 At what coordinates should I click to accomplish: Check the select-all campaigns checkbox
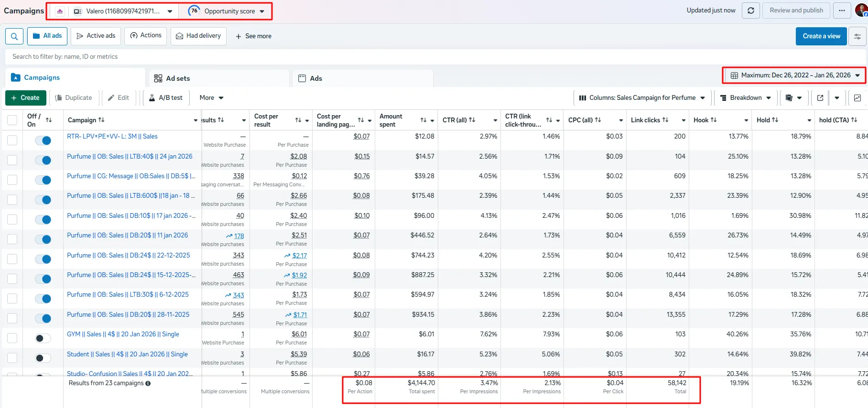[x=12, y=120]
